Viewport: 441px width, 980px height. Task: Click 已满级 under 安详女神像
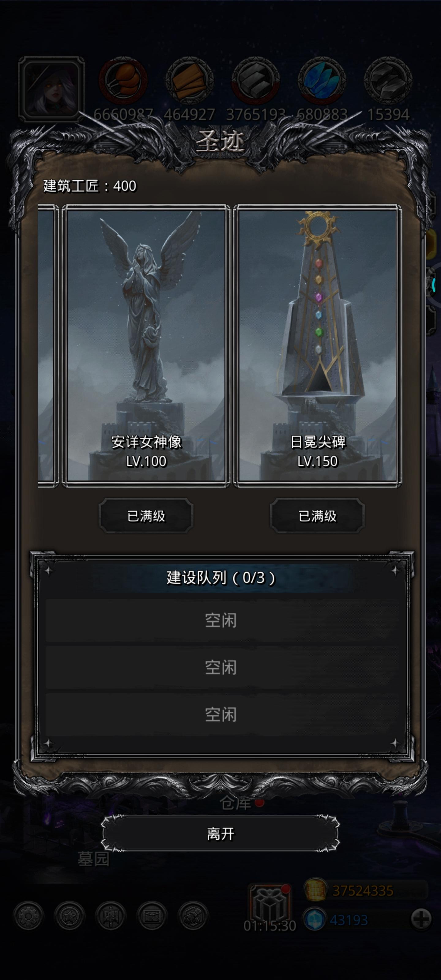pyautogui.click(x=146, y=516)
